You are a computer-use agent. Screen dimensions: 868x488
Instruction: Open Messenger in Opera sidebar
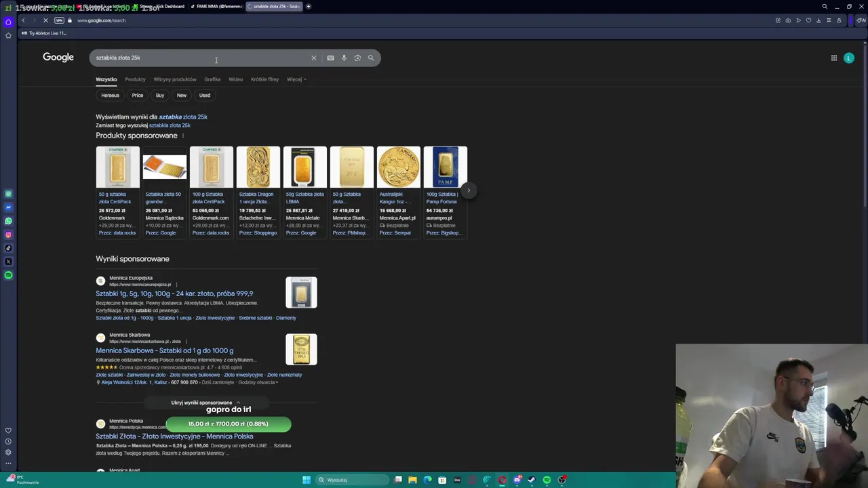(8, 207)
